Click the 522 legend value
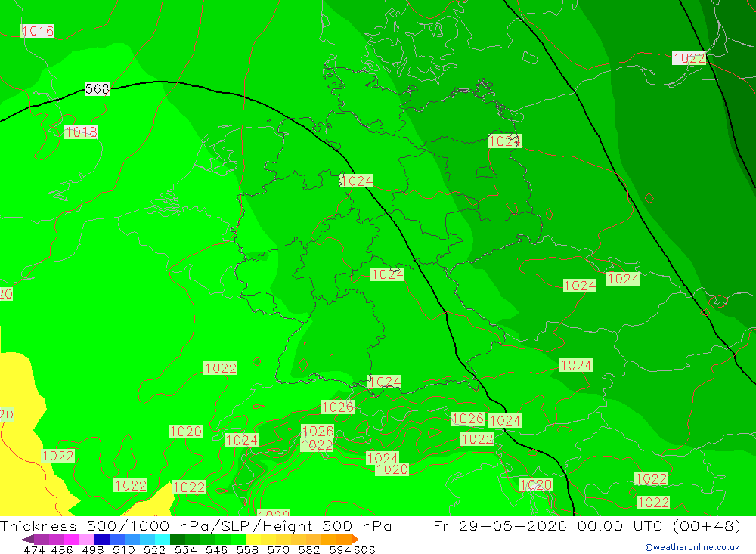756x554 pixels. 154,549
